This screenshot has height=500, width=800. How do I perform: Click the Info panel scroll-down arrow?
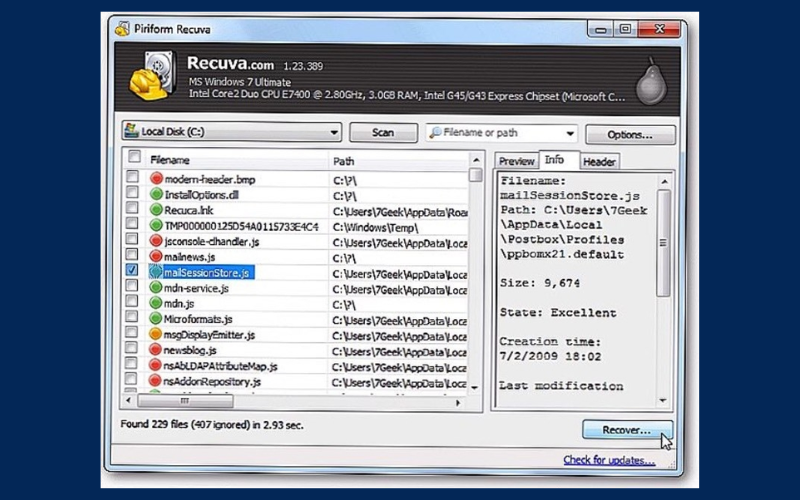tap(663, 401)
